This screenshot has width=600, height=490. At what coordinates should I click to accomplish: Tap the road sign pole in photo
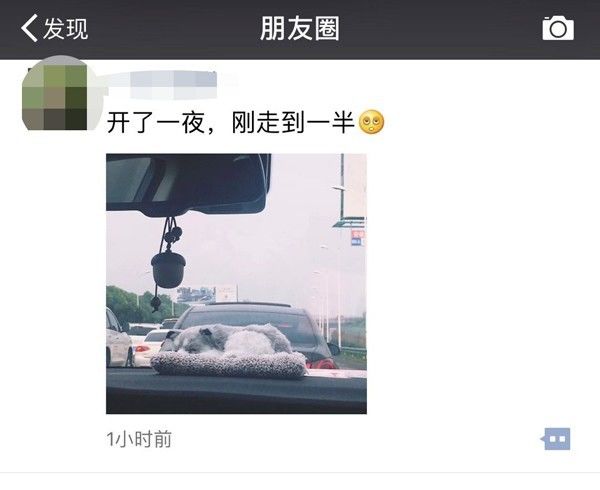[x=342, y=189]
